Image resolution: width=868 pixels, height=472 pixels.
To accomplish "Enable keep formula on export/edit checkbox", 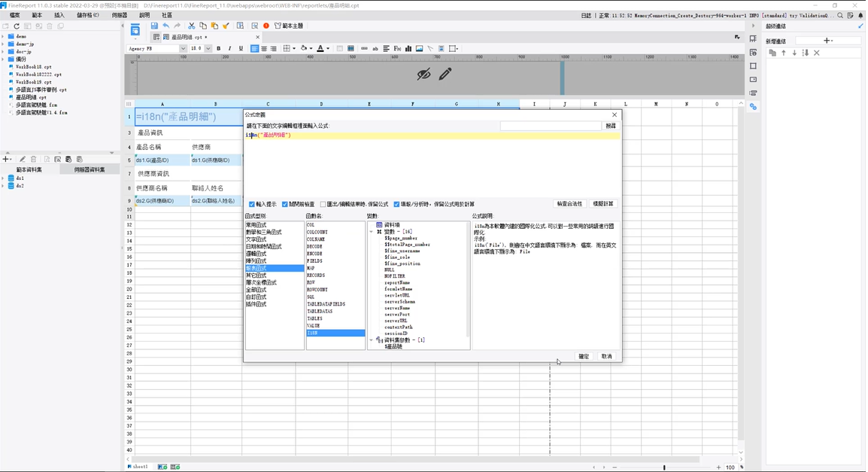I will [323, 205].
